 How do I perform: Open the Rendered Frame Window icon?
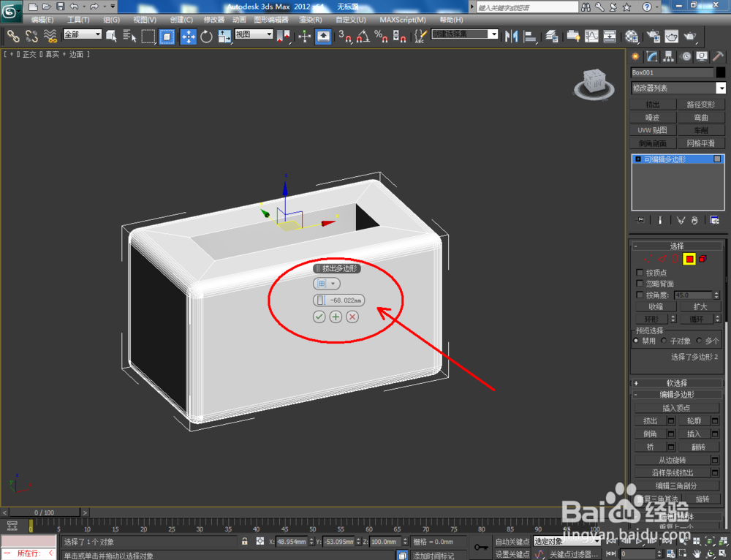coord(672,36)
